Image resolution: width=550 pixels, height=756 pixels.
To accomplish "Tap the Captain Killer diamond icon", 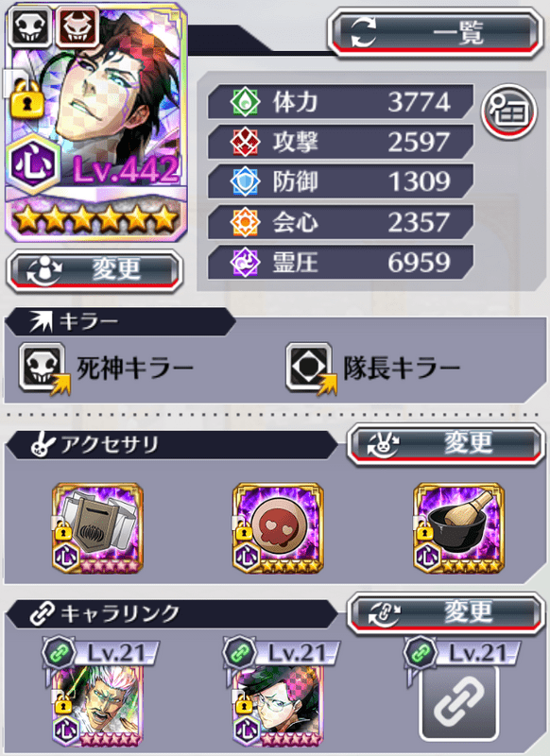I will [x=310, y=368].
